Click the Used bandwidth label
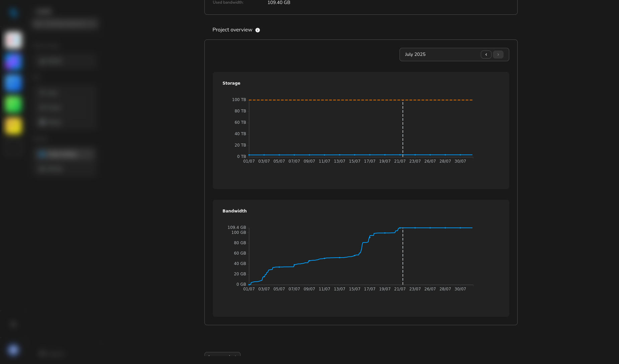 228,2
